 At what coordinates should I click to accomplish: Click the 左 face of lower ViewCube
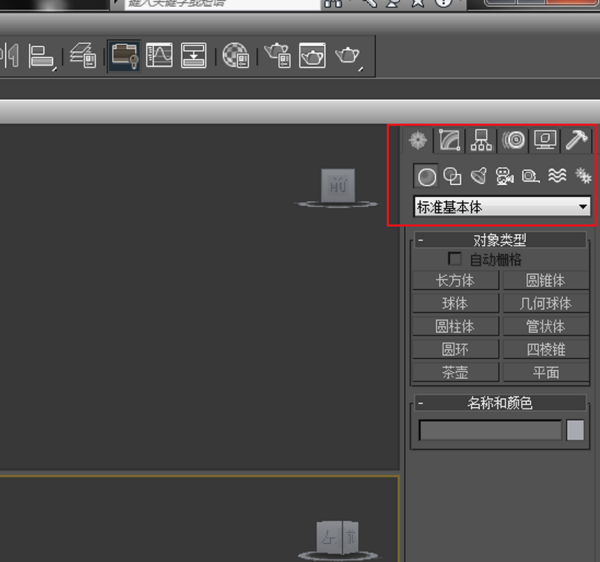tap(329, 538)
